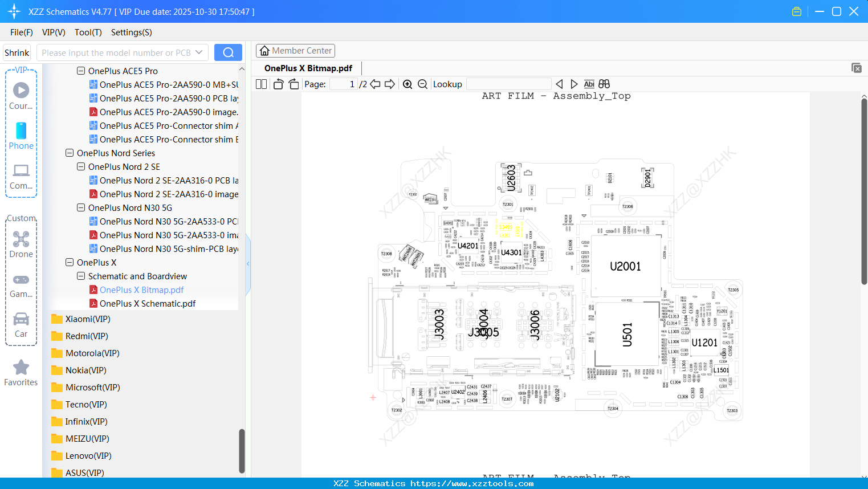868x489 pixels.
Task: Click the blue search button
Action: tap(228, 52)
